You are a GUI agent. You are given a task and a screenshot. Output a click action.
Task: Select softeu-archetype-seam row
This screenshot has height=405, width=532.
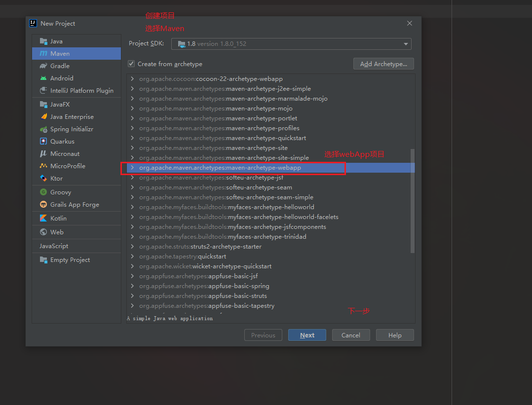pos(270,187)
